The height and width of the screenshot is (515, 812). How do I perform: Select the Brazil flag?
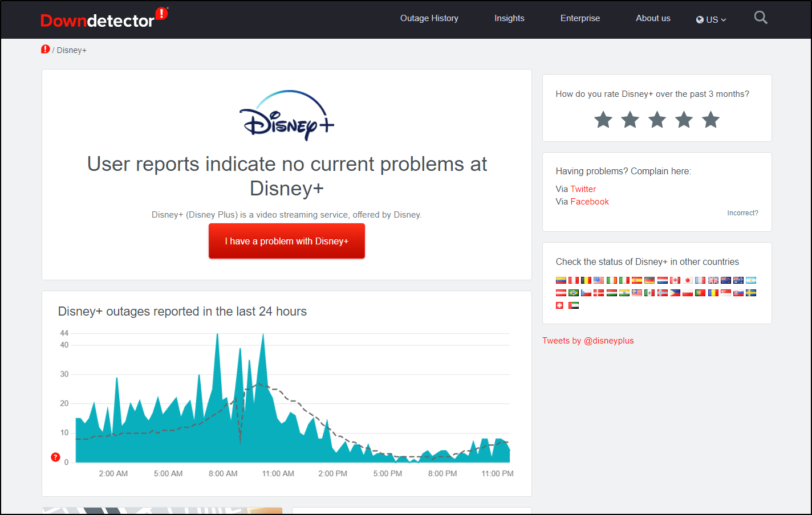tap(574, 293)
